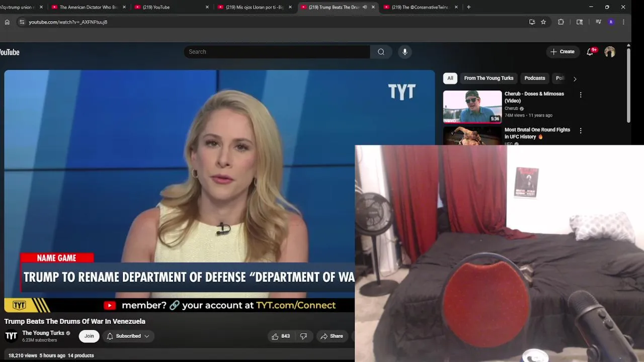644x362 pixels.
Task: Close the ConservativeTwins tab
Action: 456,7
